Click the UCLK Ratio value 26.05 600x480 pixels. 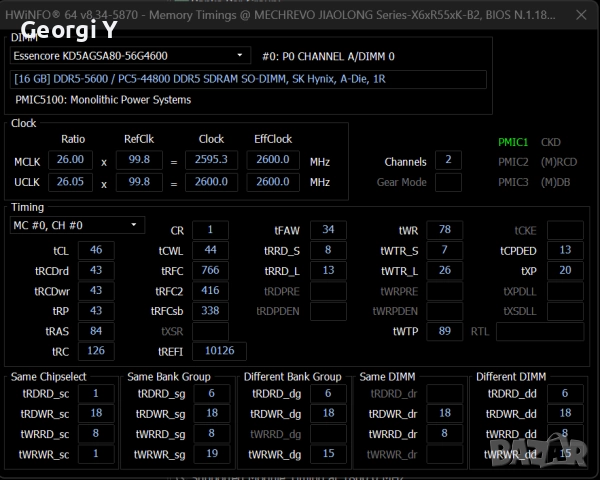pos(71,182)
